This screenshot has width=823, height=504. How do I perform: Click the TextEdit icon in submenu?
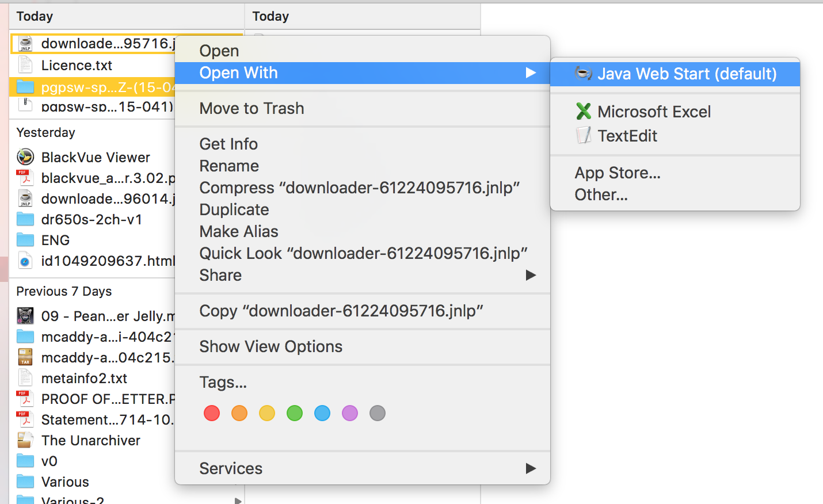pyautogui.click(x=584, y=136)
